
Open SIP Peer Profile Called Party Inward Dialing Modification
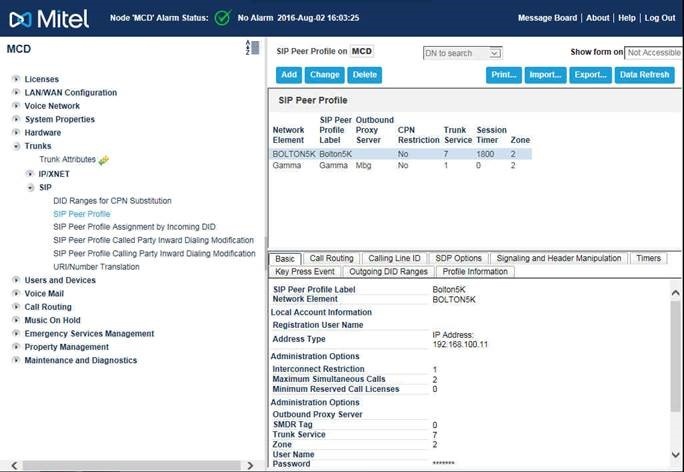click(x=153, y=240)
